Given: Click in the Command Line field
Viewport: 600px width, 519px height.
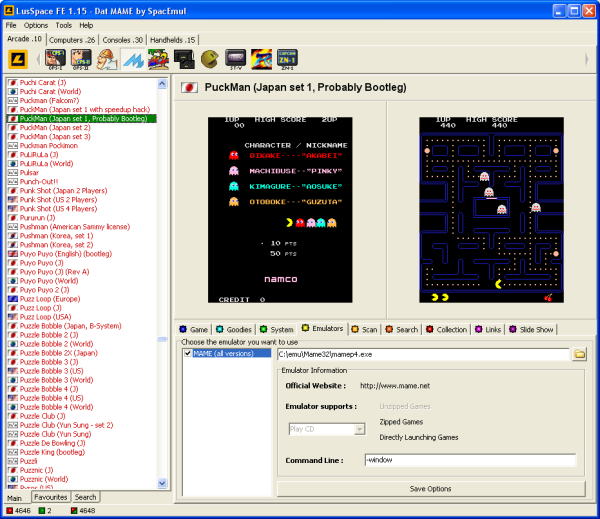Looking at the screenshot, I should [469, 461].
